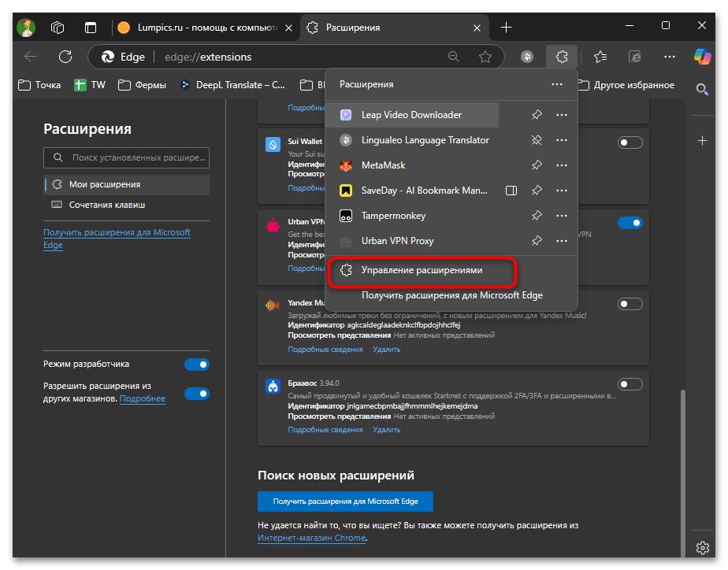Click the Back navigation arrow

coord(31,57)
